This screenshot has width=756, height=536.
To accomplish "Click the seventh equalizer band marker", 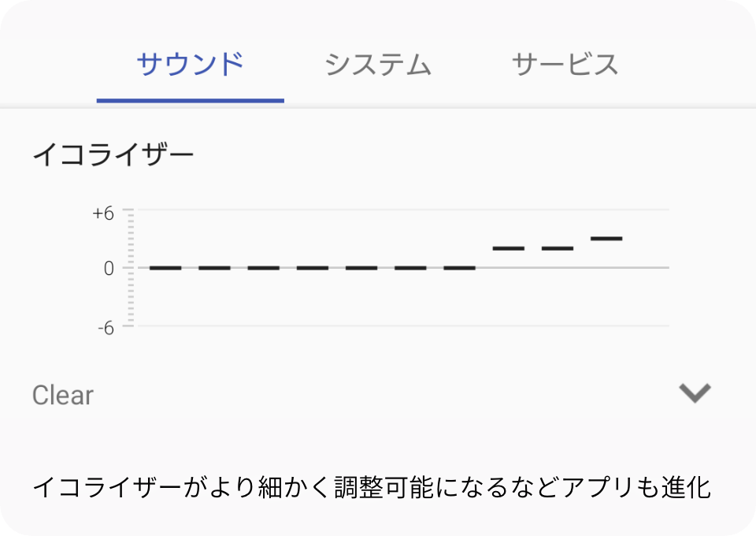I will click(x=460, y=268).
